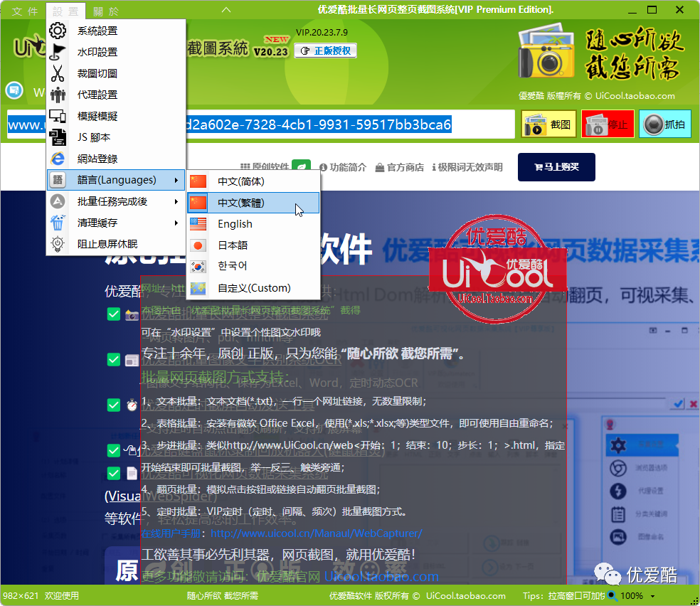Click the 截图 capture button
The width and height of the screenshot is (700, 606).
tap(548, 124)
